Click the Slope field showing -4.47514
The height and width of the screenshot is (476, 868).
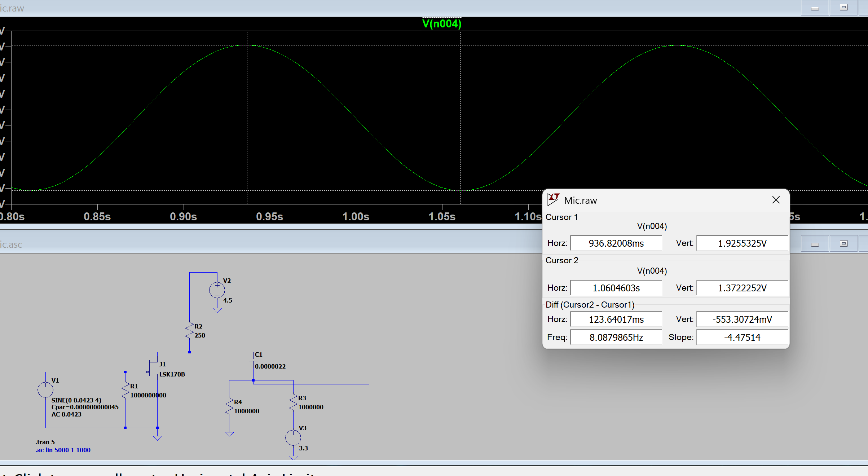coord(742,338)
